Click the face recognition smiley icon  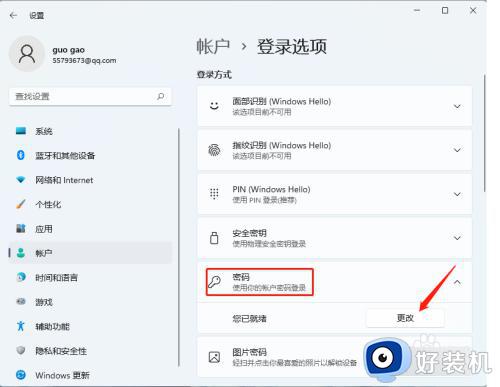(214, 106)
